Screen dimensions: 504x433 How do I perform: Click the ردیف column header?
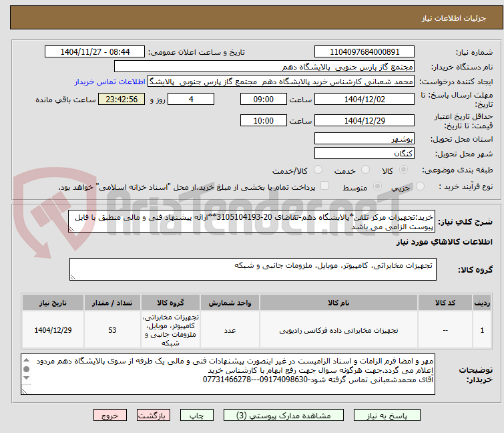tap(482, 303)
